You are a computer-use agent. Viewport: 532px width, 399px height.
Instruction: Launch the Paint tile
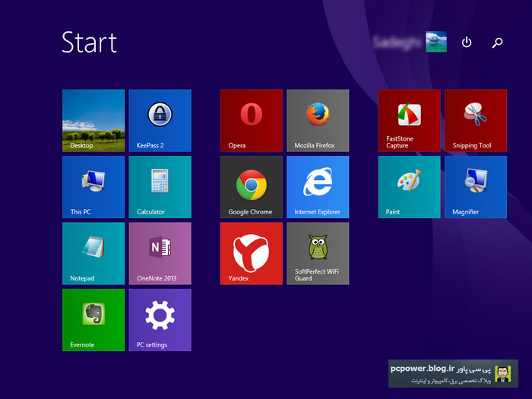pos(409,187)
